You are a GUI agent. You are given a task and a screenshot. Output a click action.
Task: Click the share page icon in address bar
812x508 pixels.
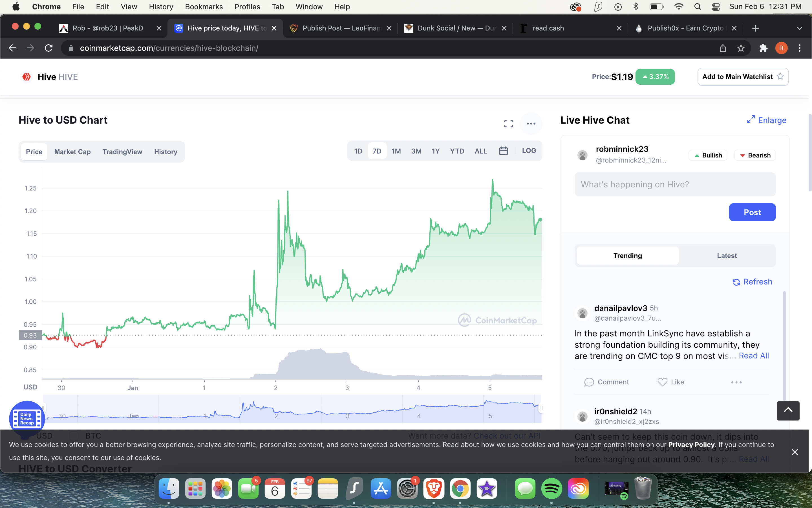pyautogui.click(x=723, y=48)
